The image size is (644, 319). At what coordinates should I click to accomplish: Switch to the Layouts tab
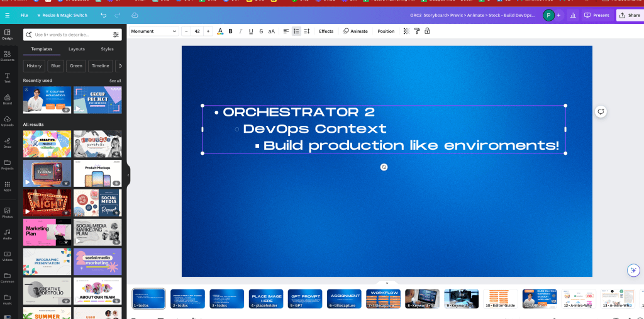[x=76, y=49]
